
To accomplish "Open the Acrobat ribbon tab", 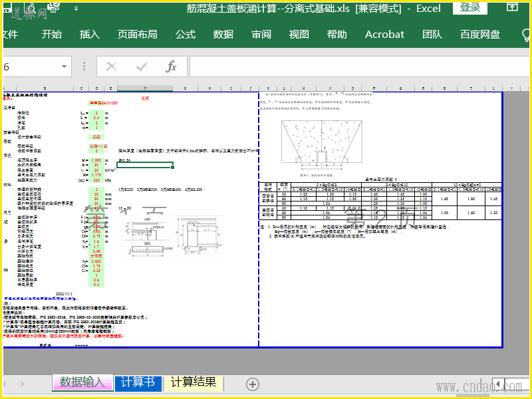I will click(x=384, y=35).
